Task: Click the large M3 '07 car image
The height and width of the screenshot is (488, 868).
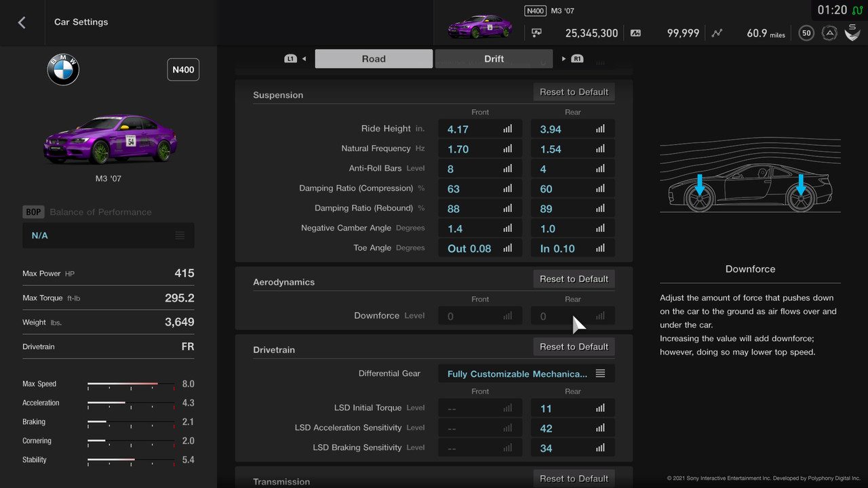Action: pos(111,139)
